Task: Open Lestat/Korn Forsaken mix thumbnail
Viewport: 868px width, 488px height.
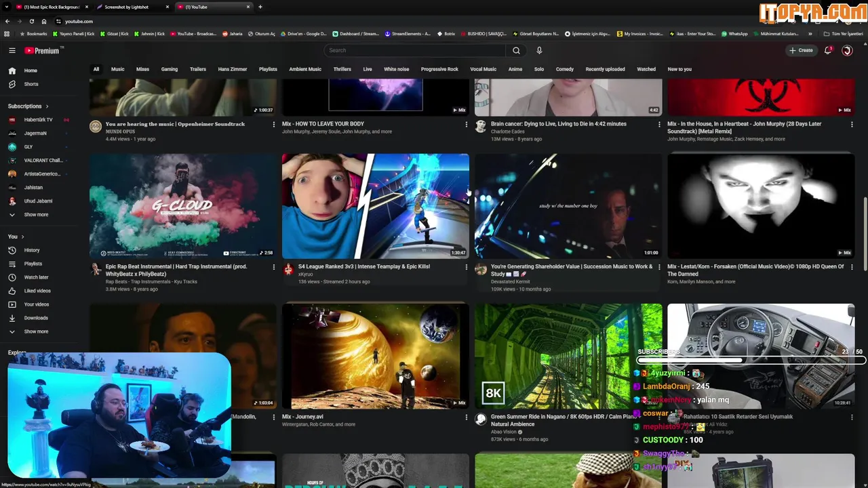Action: pos(761,206)
